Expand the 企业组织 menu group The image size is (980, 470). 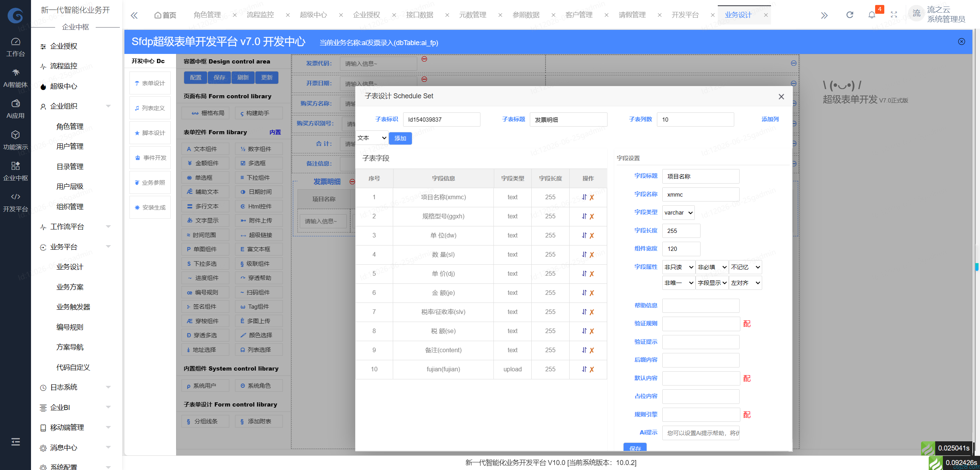pyautogui.click(x=75, y=106)
